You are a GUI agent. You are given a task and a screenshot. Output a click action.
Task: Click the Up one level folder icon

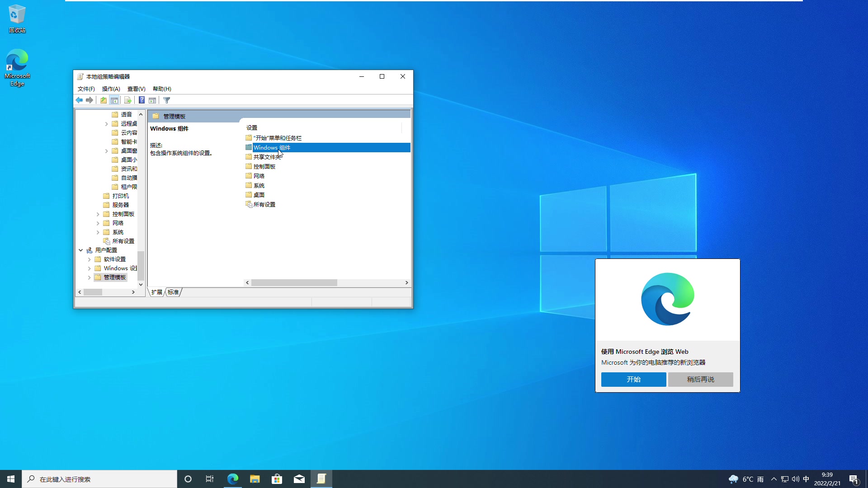[104, 100]
